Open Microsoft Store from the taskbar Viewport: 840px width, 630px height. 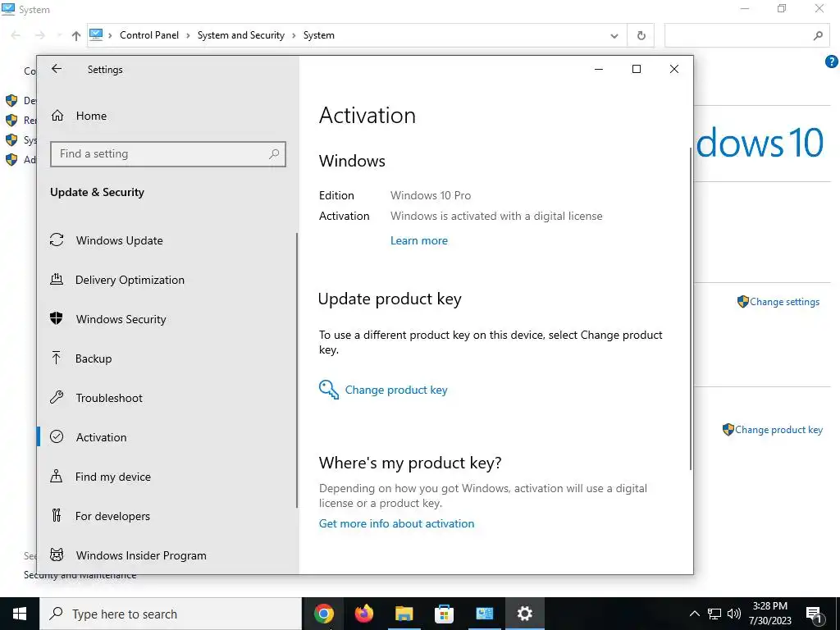[444, 614]
